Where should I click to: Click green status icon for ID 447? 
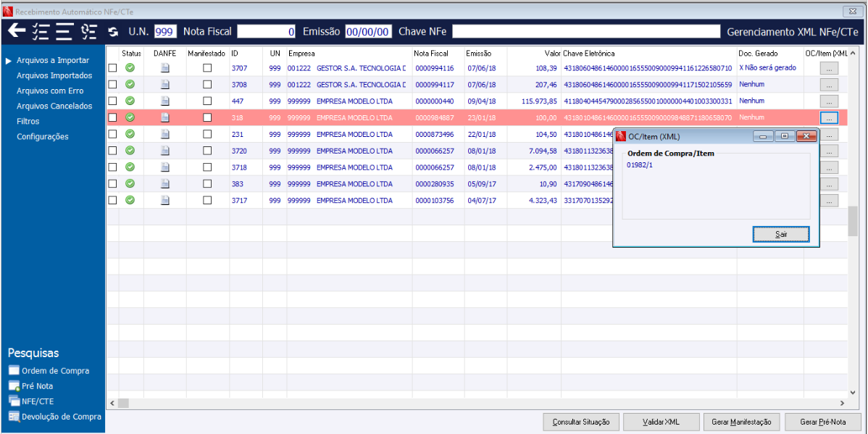(x=130, y=101)
